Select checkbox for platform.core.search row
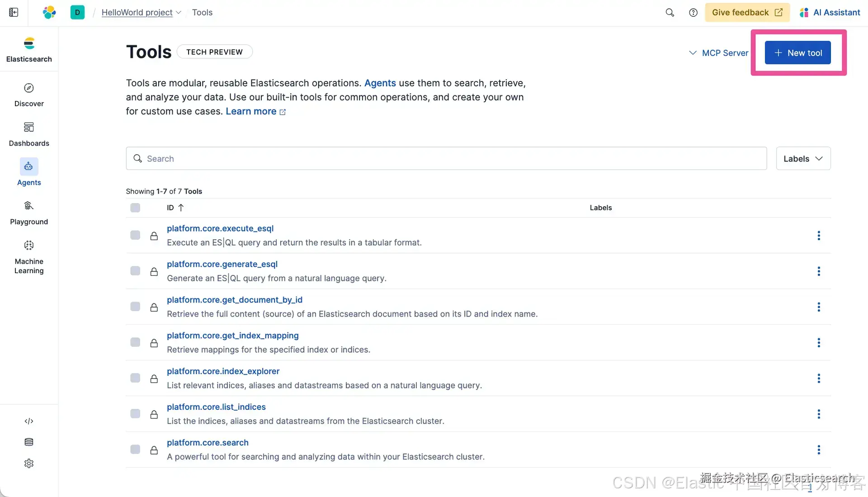Screen dimensions: 868x497 [135, 450]
